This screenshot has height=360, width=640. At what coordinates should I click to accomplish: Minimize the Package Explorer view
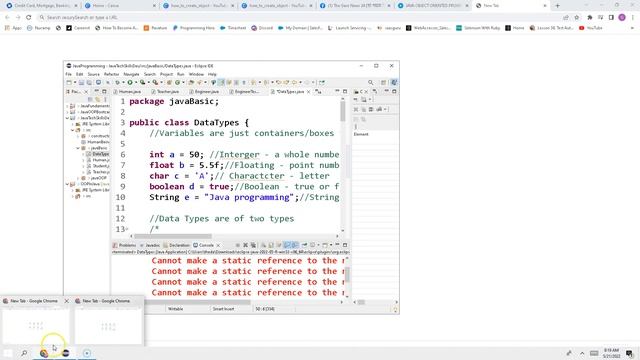[96, 91]
